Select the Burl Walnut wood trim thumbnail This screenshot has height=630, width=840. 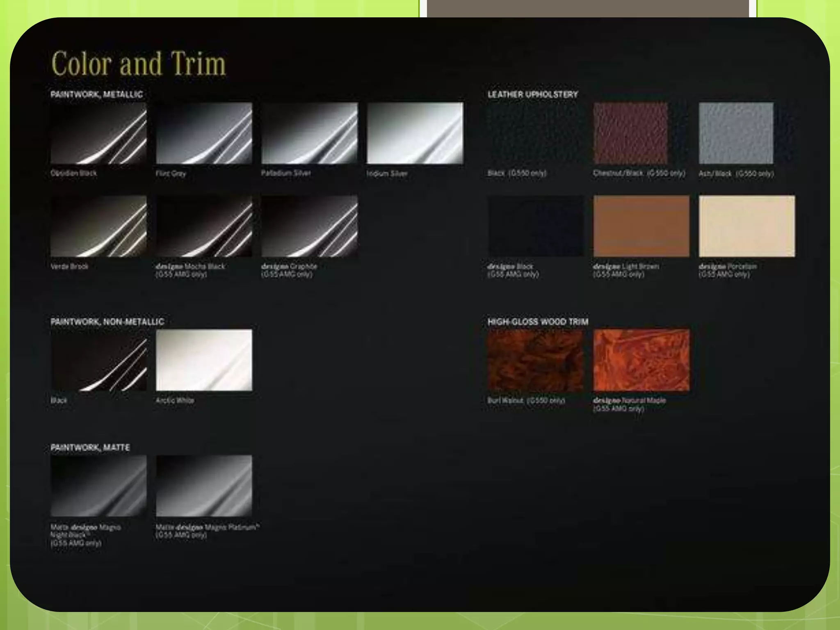point(535,360)
